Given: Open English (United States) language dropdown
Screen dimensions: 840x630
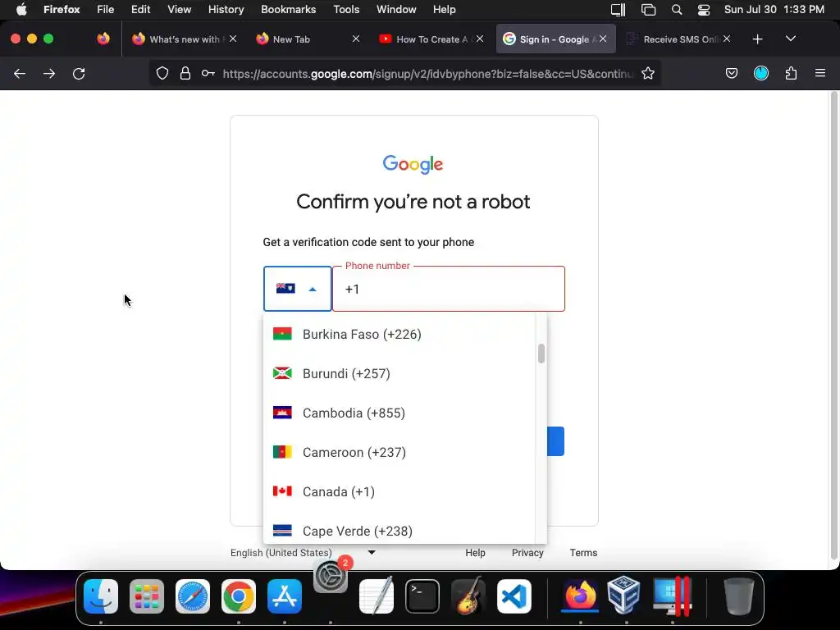Looking at the screenshot, I should (303, 552).
